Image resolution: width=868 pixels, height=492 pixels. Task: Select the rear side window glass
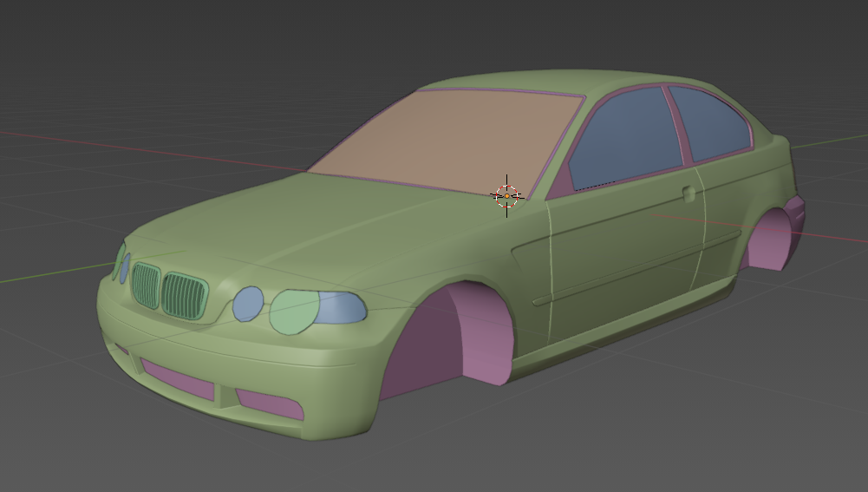pyautogui.click(x=711, y=121)
